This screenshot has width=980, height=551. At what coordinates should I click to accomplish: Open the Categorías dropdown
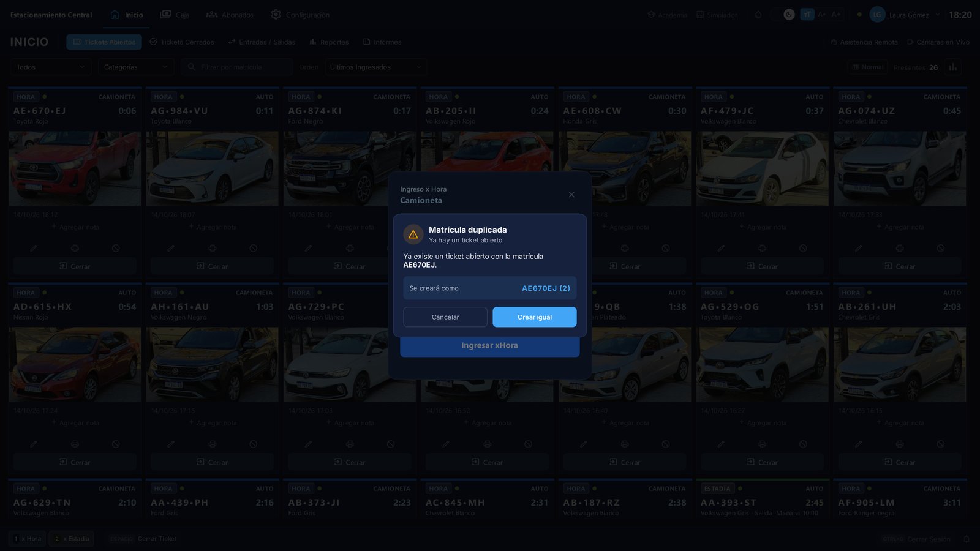[x=136, y=67]
